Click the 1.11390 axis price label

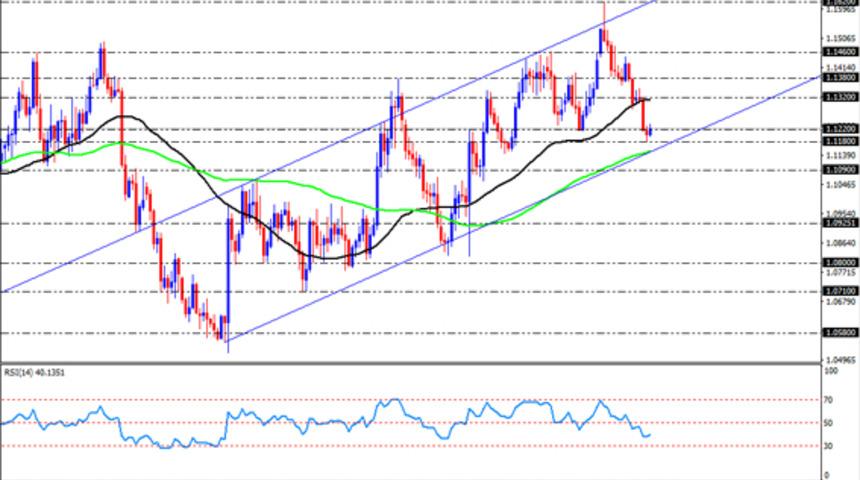[841, 156]
